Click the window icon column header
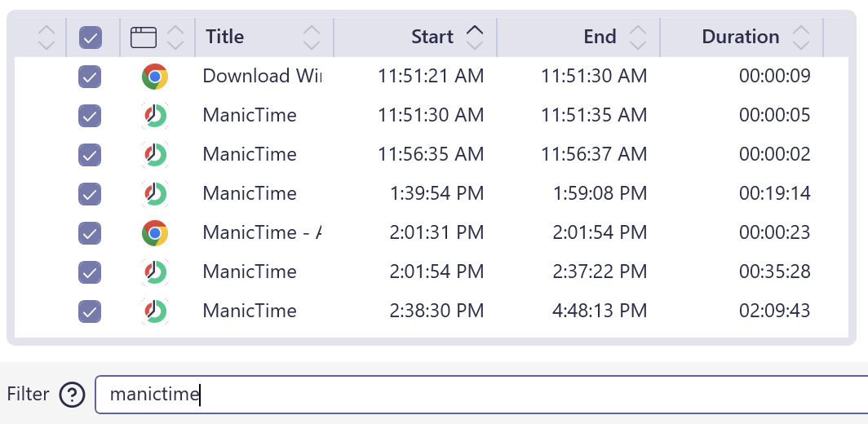Viewport: 868px width, 424px height. click(144, 37)
